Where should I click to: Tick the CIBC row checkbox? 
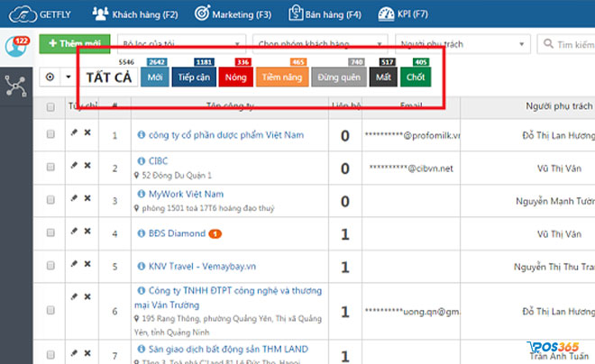[x=50, y=167]
